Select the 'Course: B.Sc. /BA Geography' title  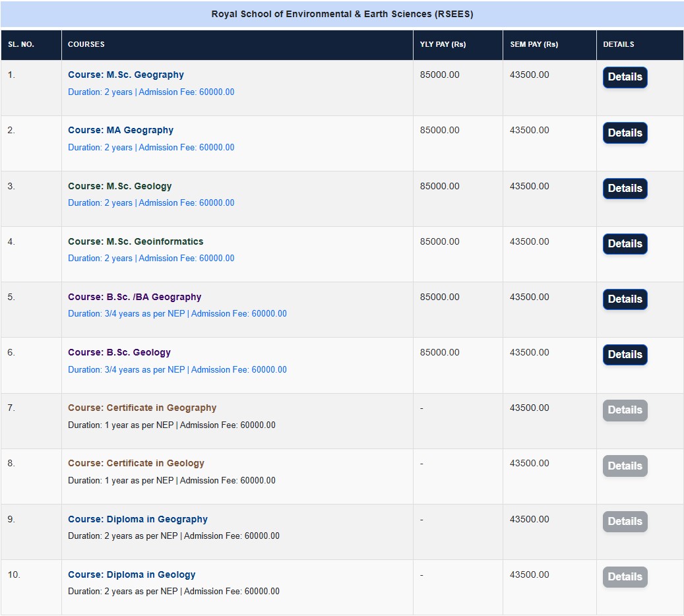[x=135, y=297]
